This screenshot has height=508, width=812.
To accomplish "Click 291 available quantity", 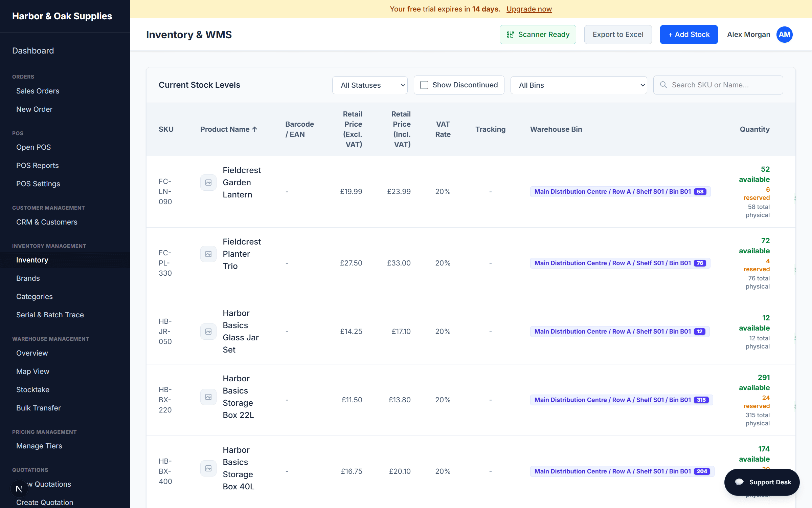I will (x=754, y=382).
